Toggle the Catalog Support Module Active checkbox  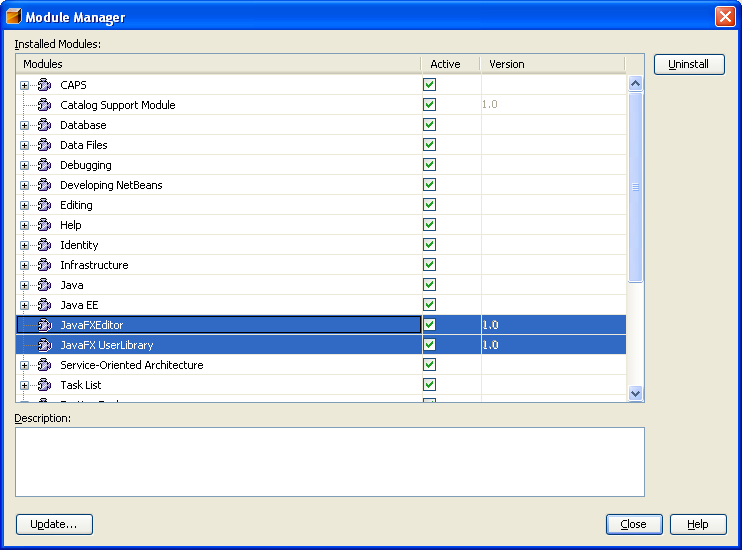point(429,105)
